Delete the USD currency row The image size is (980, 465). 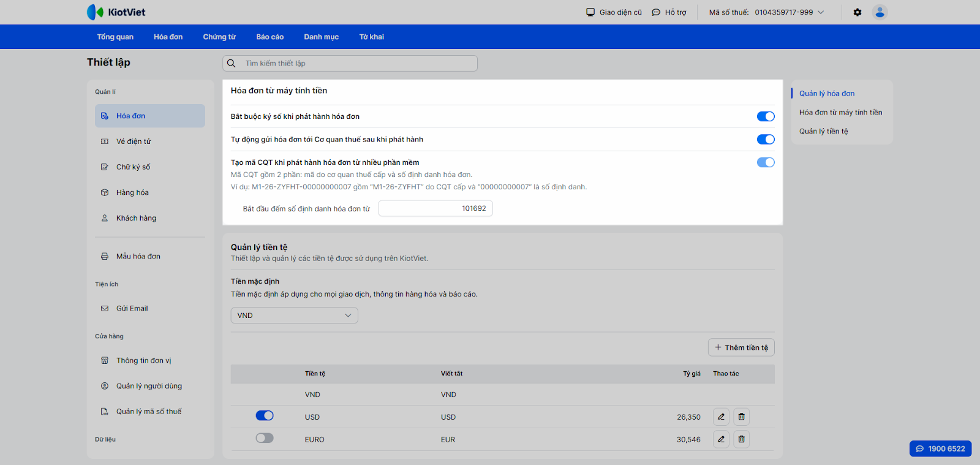(741, 417)
